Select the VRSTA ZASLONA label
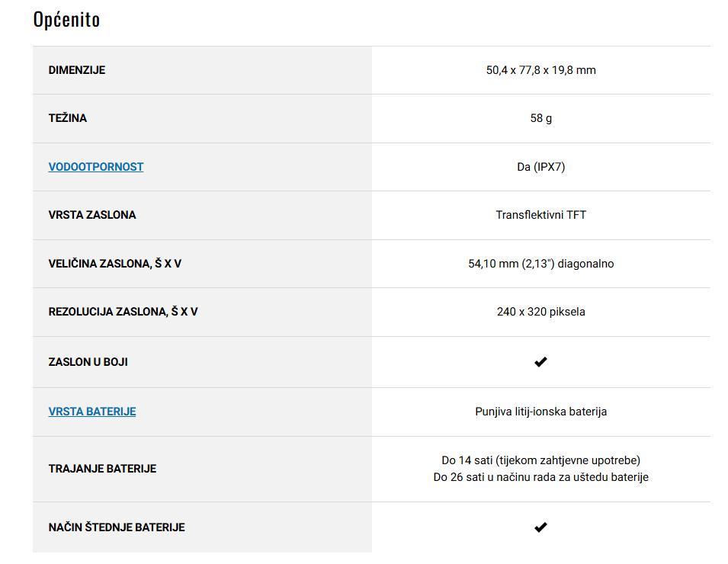This screenshot has height=564, width=728. pos(92,215)
